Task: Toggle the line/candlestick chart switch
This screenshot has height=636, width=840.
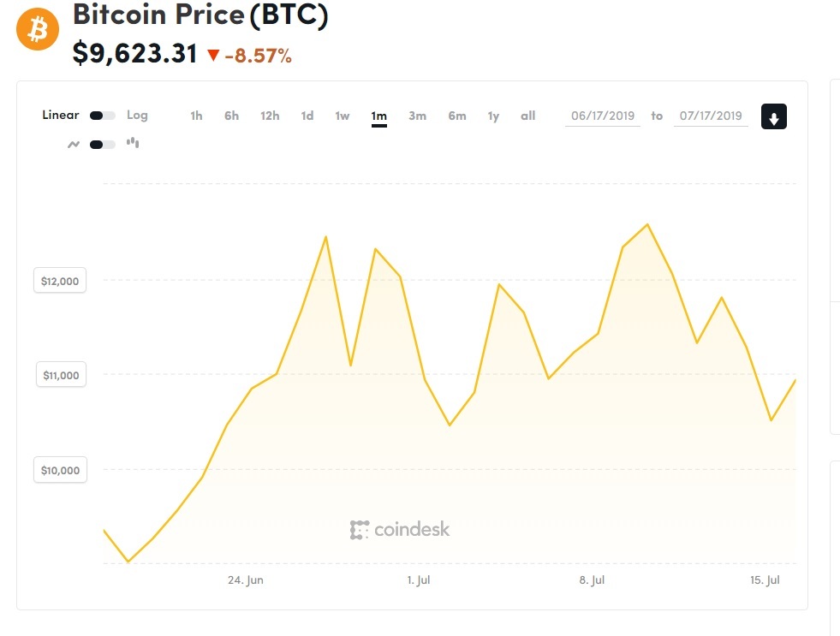Action: coord(102,144)
